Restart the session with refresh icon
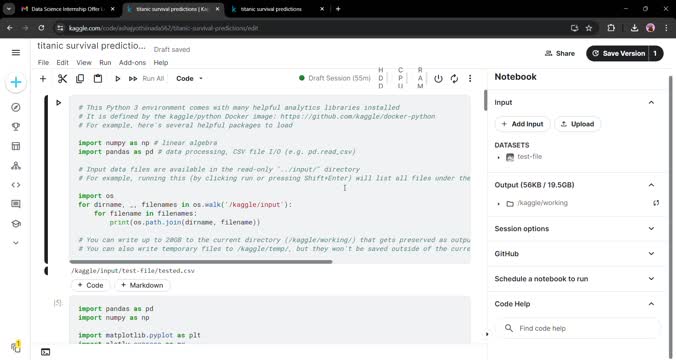This screenshot has height=360, width=676. pyautogui.click(x=454, y=78)
